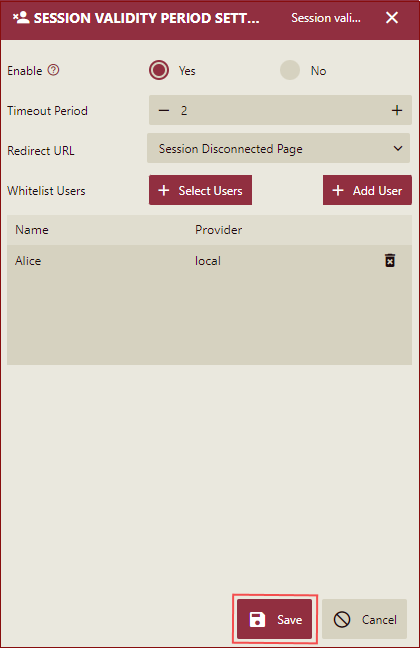Select the Yes radio button for Enable

click(159, 70)
